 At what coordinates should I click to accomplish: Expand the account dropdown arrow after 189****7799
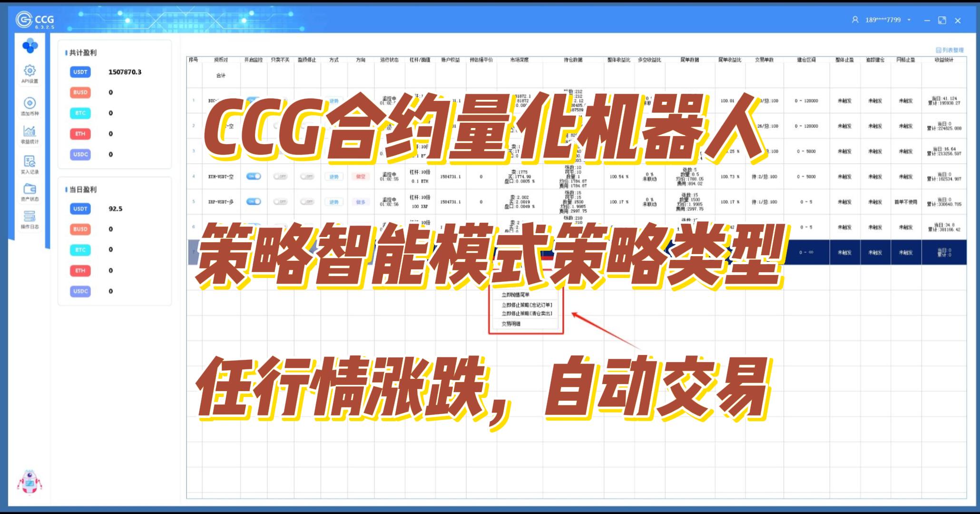(x=909, y=20)
